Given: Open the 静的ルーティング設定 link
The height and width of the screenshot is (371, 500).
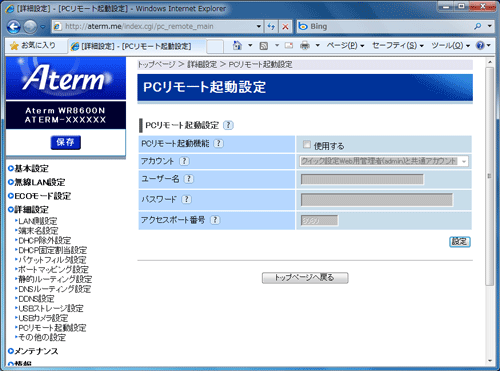Looking at the screenshot, I should 55,279.
